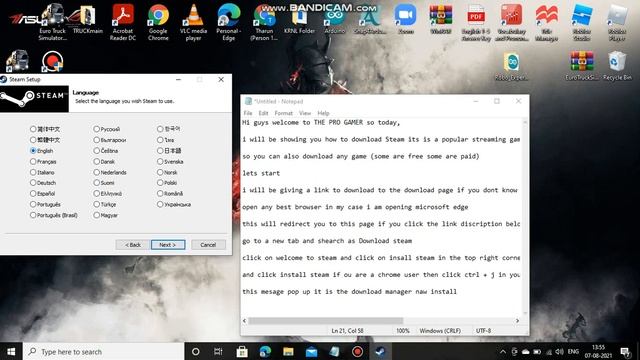The height and width of the screenshot is (360, 640).
Task: Open the Format menu in Notepad
Action: pos(283,113)
